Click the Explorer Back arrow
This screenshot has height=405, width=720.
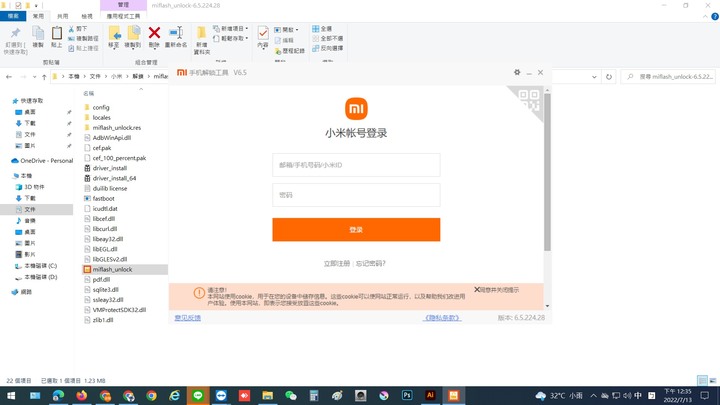[9, 77]
